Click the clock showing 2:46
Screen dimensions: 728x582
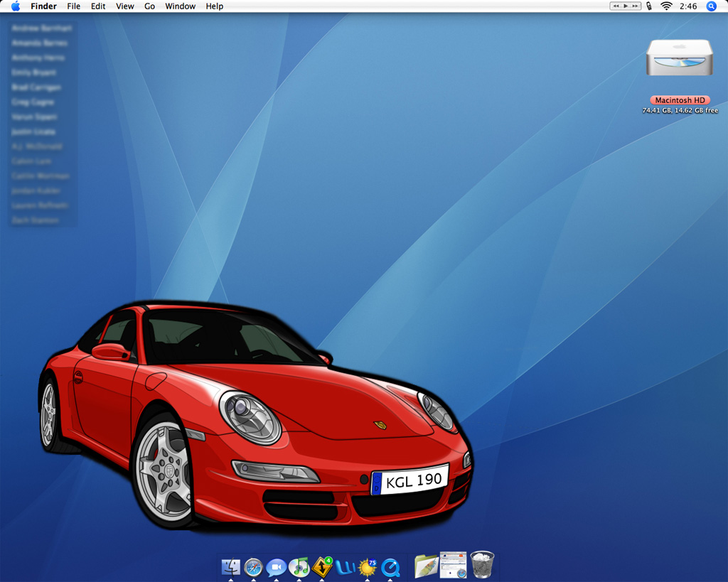click(x=687, y=6)
